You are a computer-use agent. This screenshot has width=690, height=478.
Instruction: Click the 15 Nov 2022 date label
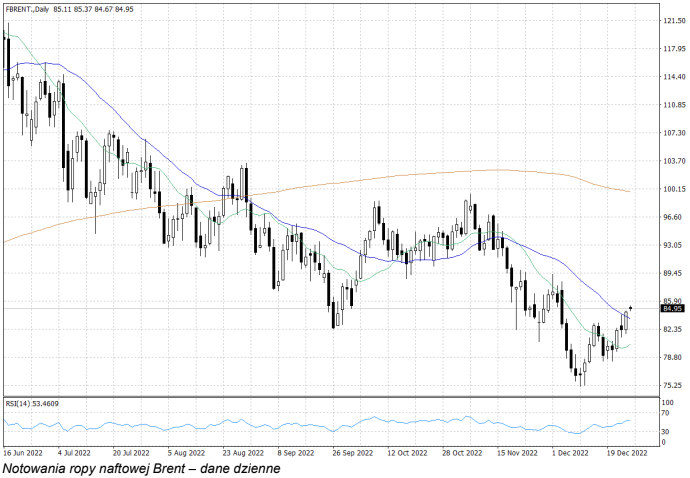coord(517,452)
